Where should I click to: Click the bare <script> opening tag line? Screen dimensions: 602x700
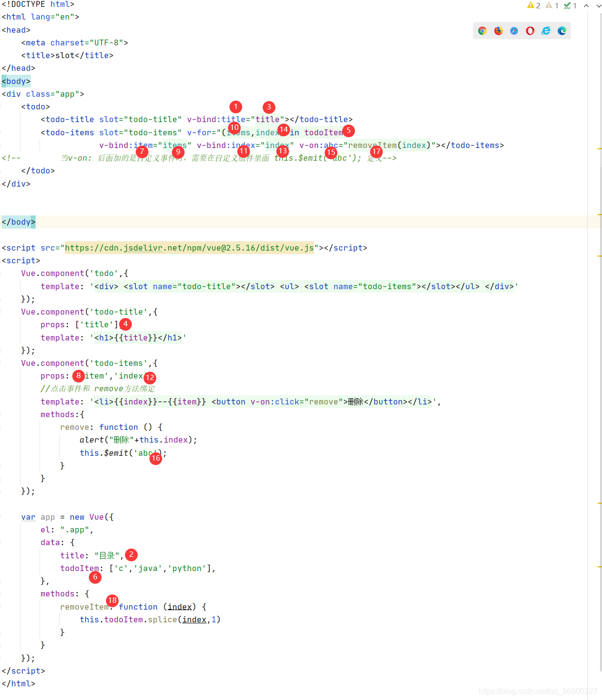(x=21, y=261)
